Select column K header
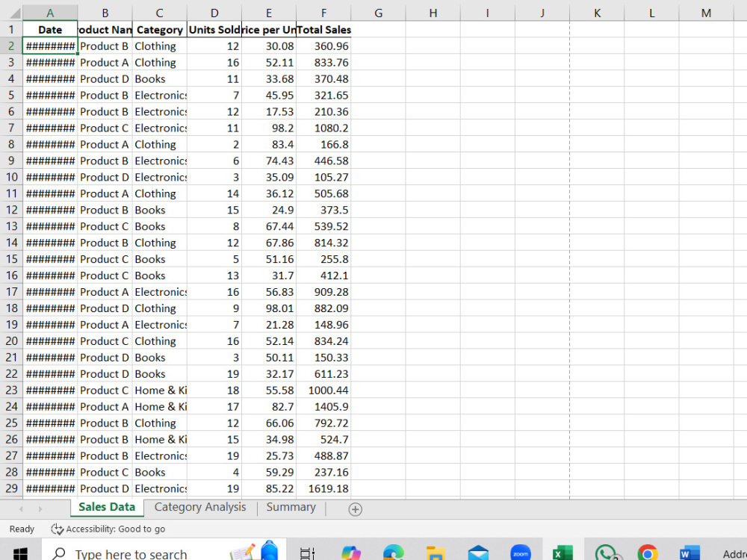Image resolution: width=747 pixels, height=560 pixels. click(x=597, y=13)
